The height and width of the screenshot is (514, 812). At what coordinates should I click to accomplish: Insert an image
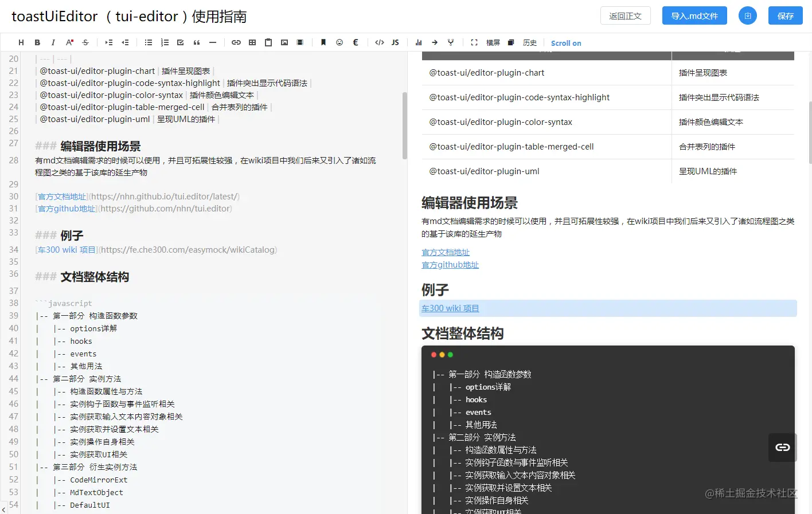[x=284, y=42]
